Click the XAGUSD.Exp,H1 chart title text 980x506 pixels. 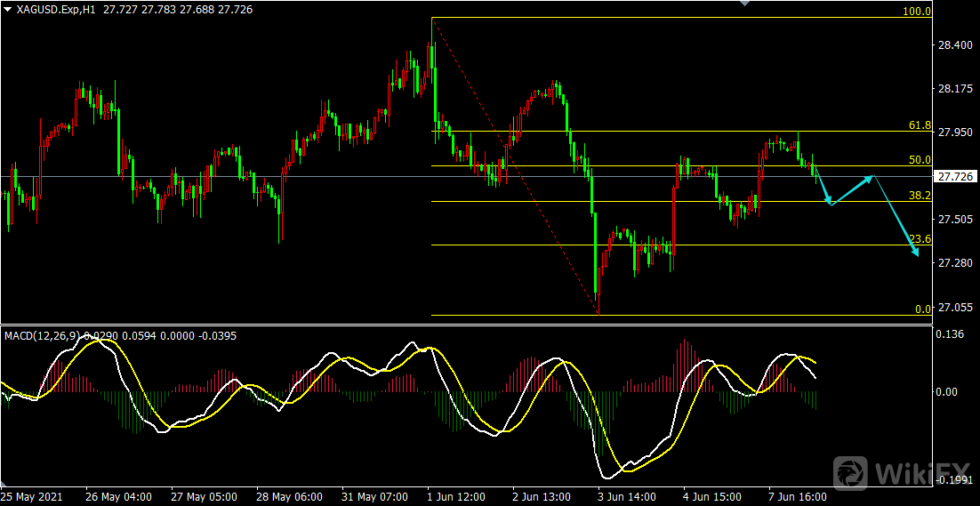coord(54,11)
